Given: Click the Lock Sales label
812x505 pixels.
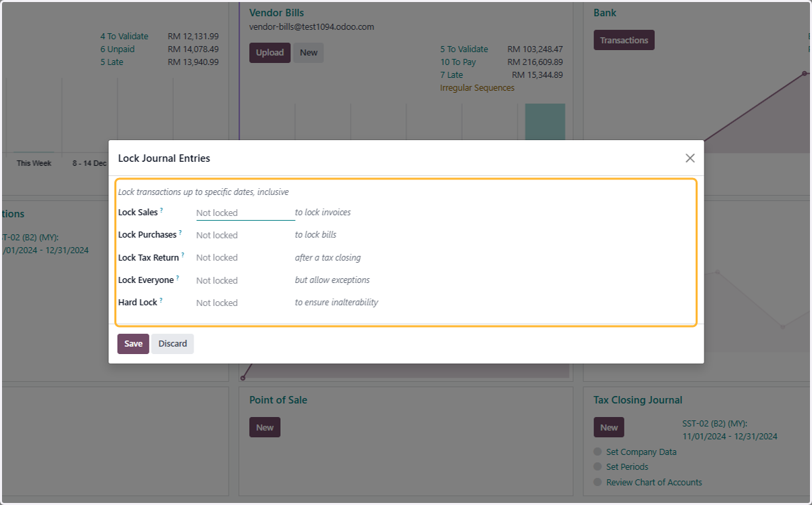Looking at the screenshot, I should pos(138,213).
